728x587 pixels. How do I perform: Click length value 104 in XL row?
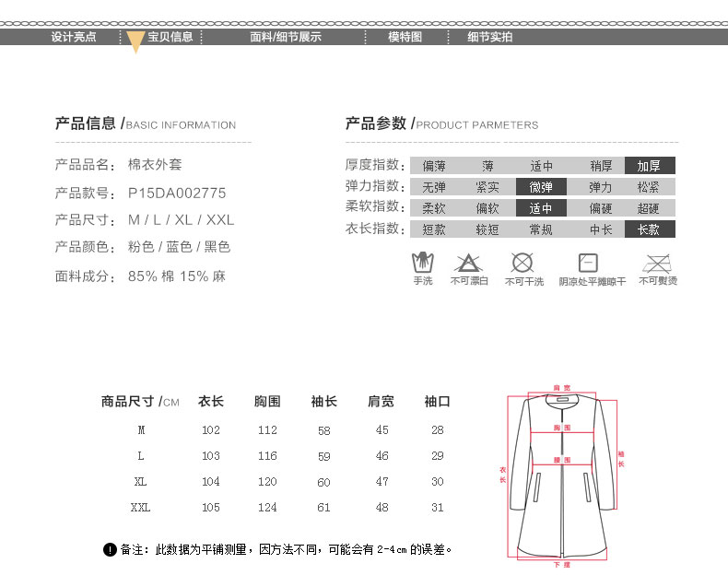pos(211,482)
